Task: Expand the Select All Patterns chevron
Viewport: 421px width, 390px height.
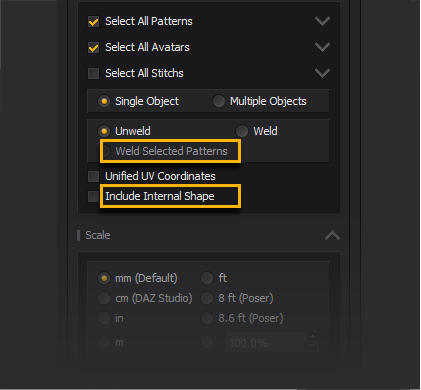Action: pyautogui.click(x=322, y=21)
